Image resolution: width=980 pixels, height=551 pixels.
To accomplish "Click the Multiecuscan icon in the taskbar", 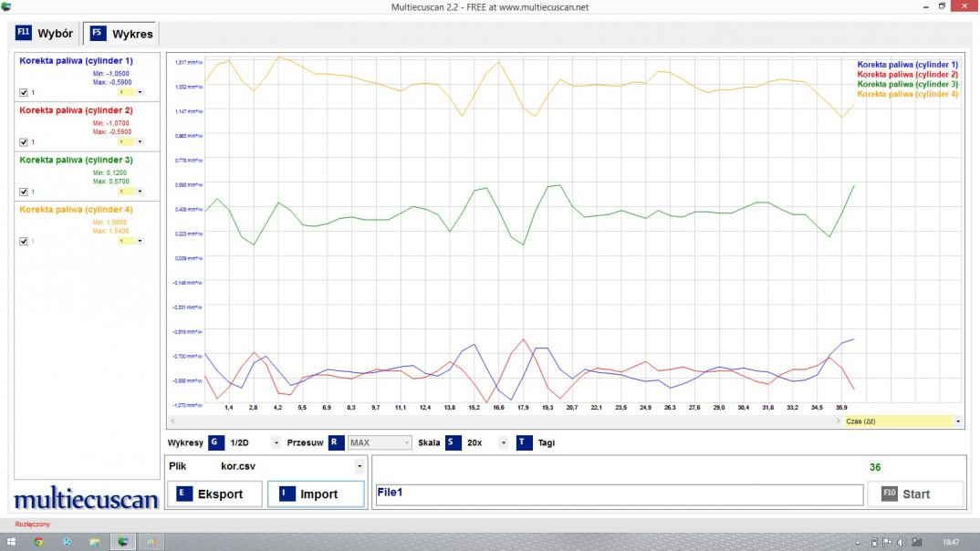I will point(123,542).
